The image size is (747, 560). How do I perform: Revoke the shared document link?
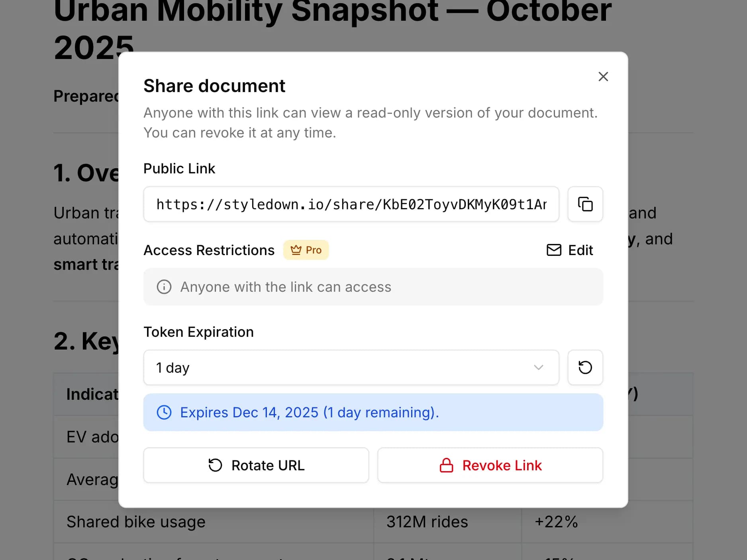click(490, 465)
